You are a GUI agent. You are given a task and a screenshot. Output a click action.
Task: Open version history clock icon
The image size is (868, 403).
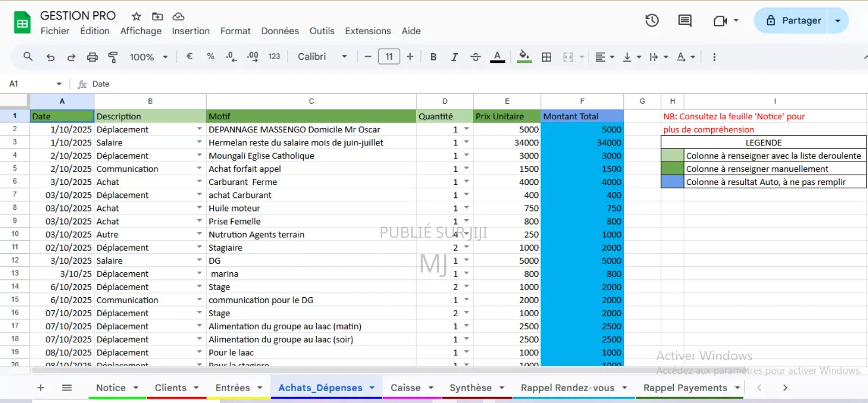(x=652, y=21)
